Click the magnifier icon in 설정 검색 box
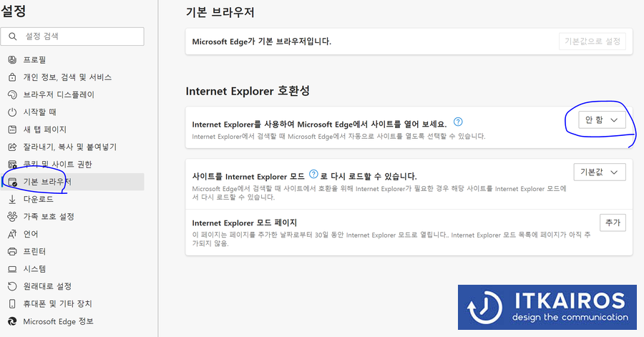The image size is (644, 337). click(13, 36)
